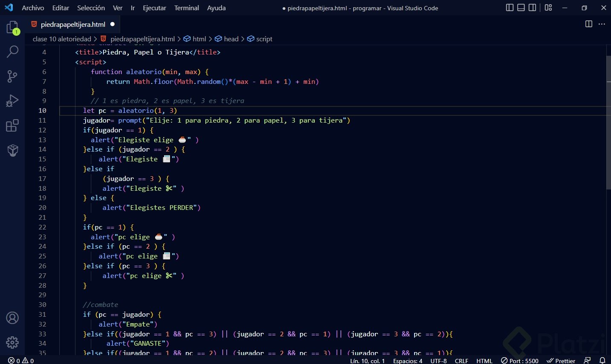
Task: Open the Manage gear icon
Action: click(x=12, y=342)
